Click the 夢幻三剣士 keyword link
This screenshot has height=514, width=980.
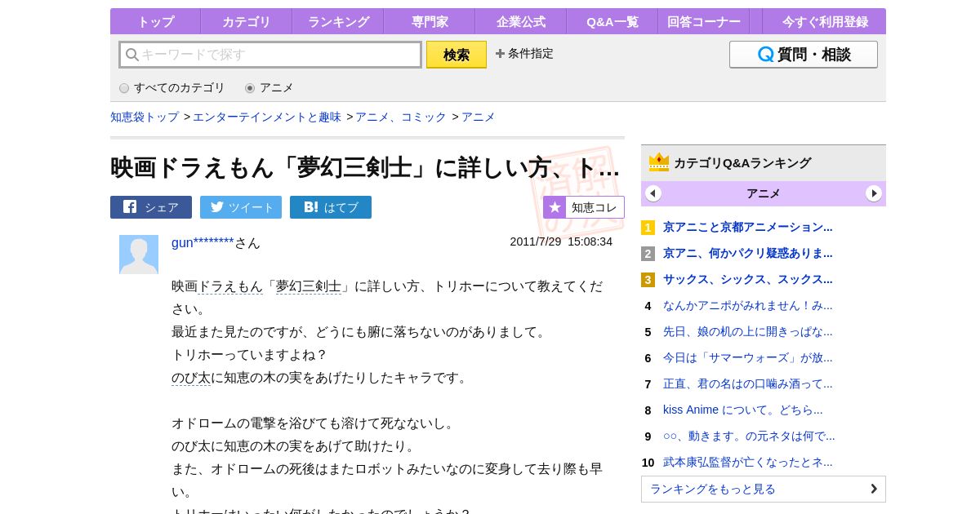pos(309,286)
